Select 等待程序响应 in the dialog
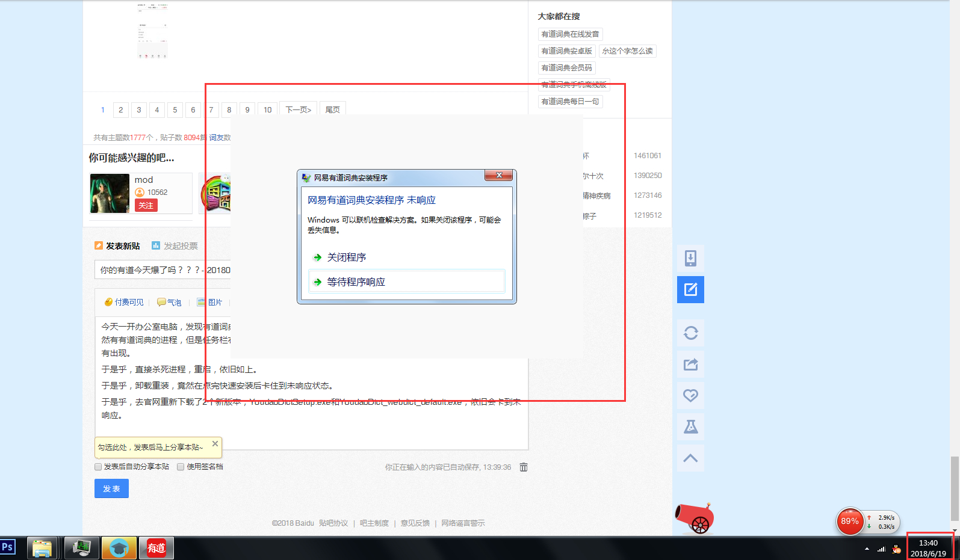 407,282
